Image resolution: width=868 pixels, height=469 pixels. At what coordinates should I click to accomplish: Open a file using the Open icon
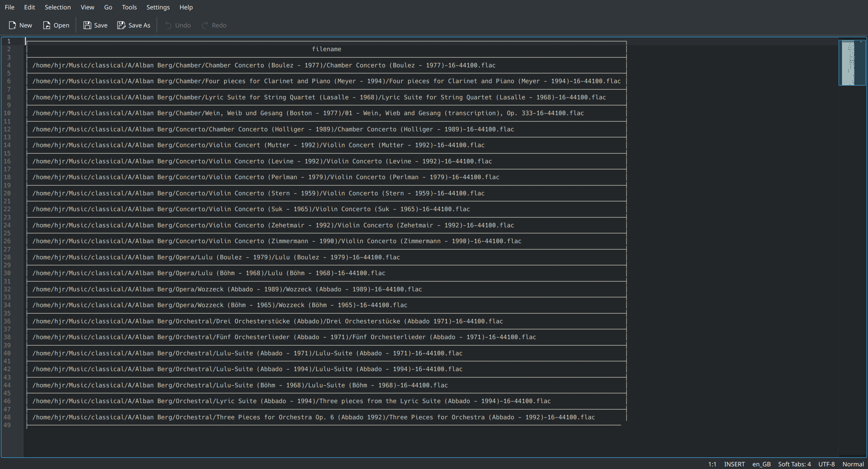point(56,25)
